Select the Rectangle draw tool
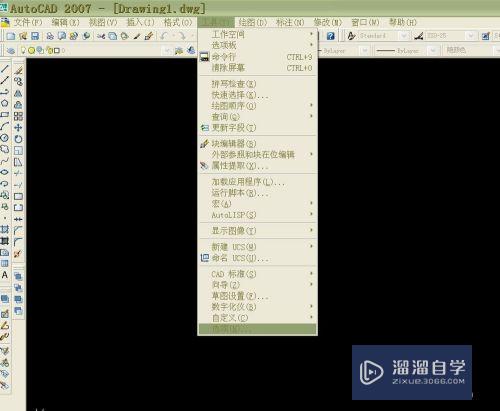500x411 pixels. pyautogui.click(x=5, y=115)
